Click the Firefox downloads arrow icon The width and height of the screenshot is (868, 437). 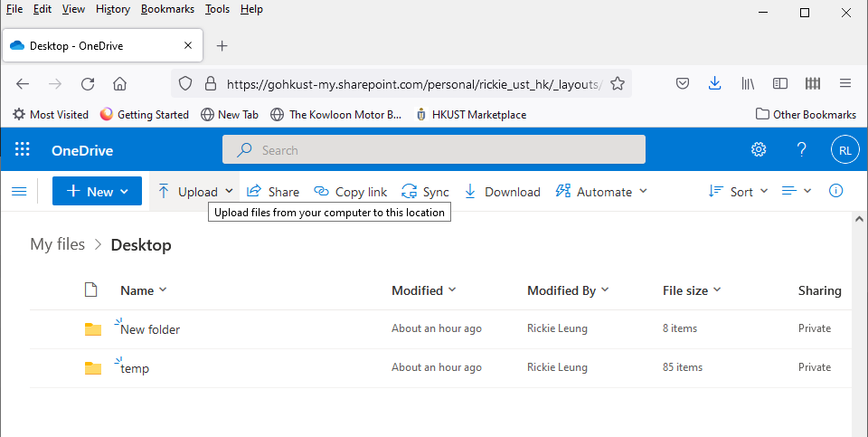714,83
